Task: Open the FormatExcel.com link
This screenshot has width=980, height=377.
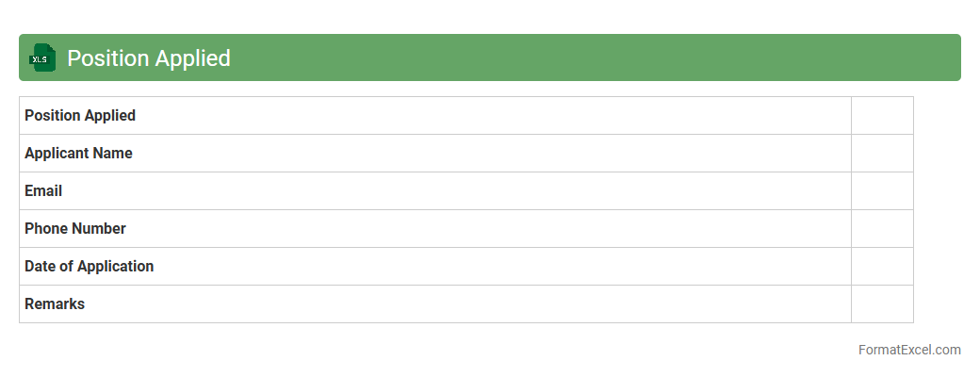Action: [909, 350]
